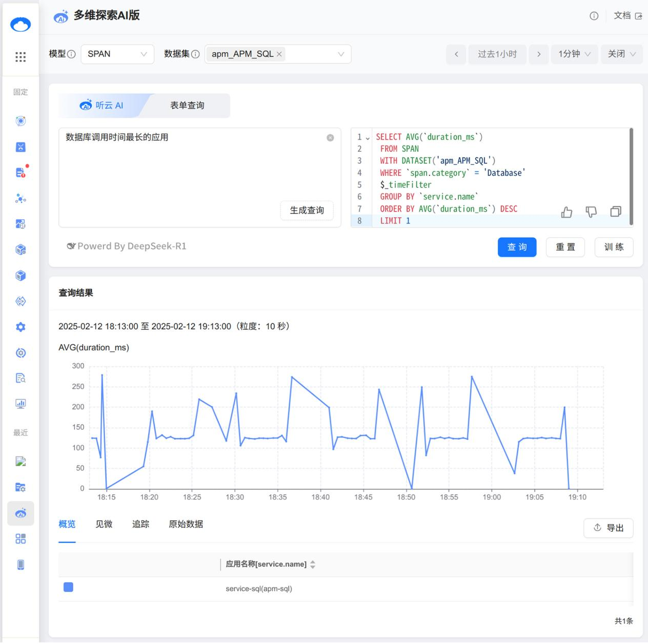
Task: Collapse SQL code fold at line 1
Action: 368,138
